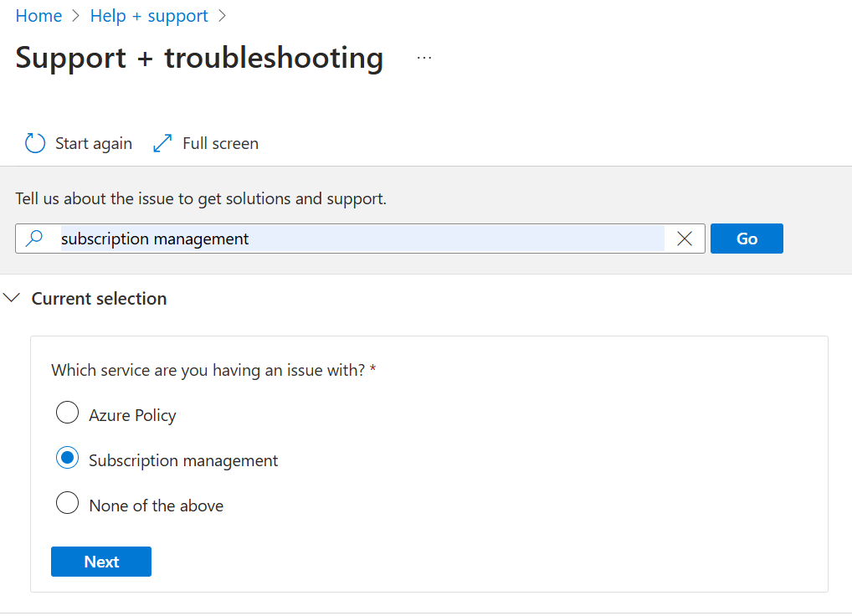Collapse the Current selection chevron
This screenshot has height=616, width=852.
[12, 298]
